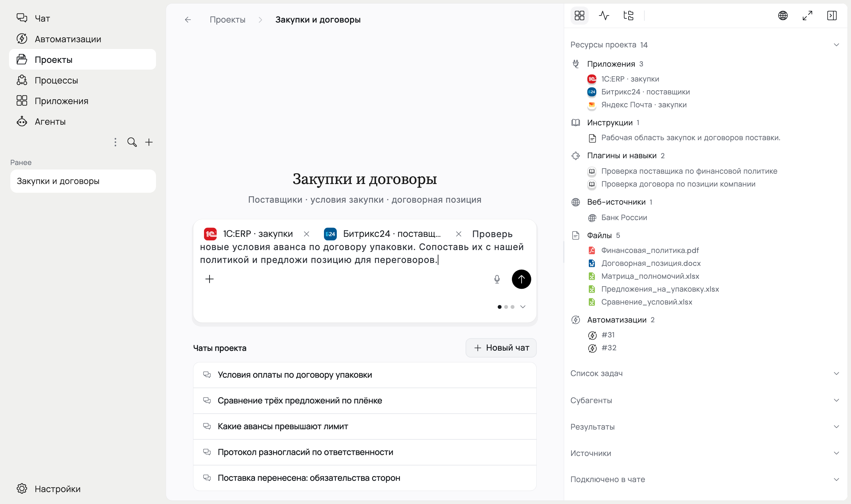Open Банк России web source

point(617,218)
